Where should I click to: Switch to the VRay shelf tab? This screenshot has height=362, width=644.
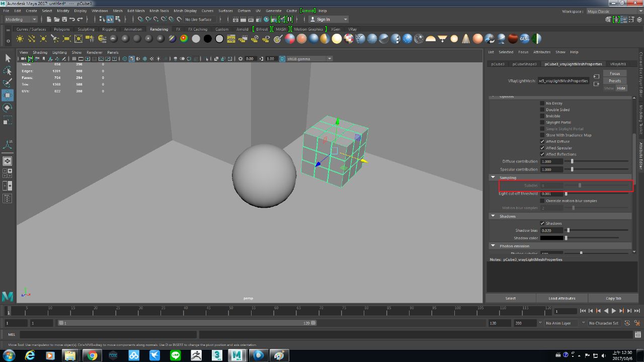[352, 29]
